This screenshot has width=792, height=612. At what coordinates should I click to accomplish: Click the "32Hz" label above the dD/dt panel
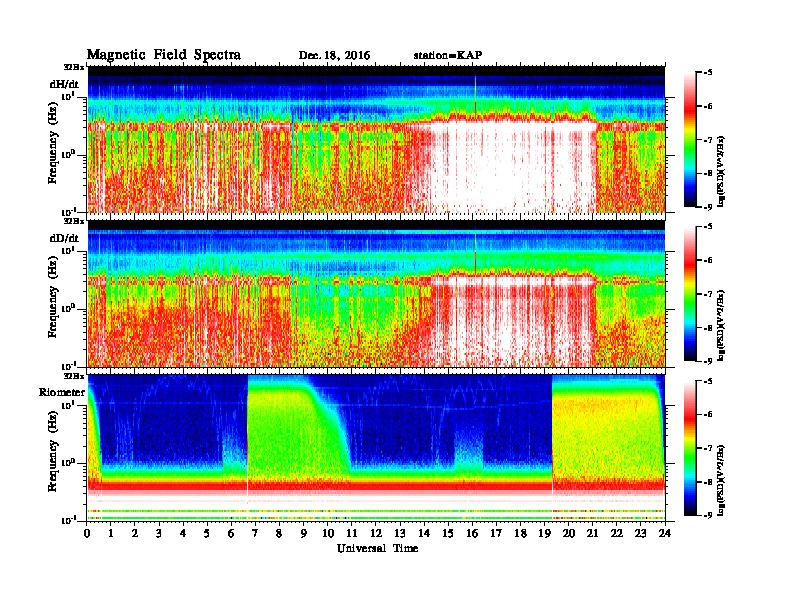(74, 221)
